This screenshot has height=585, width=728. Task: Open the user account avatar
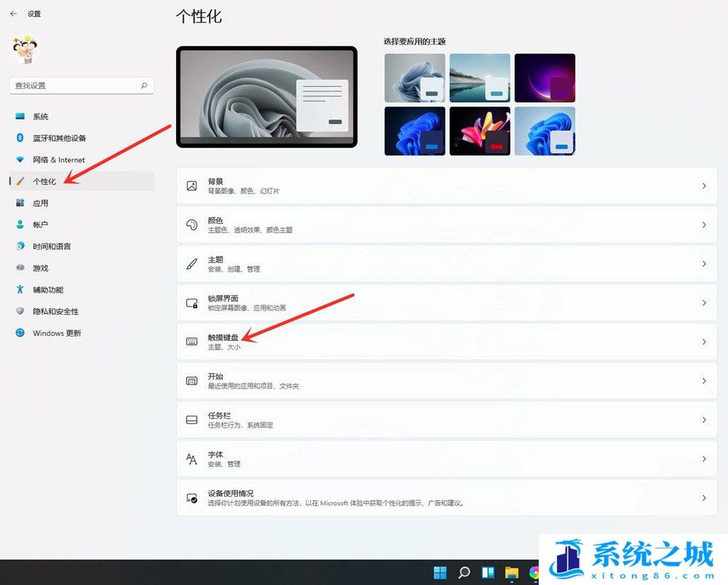pos(25,50)
